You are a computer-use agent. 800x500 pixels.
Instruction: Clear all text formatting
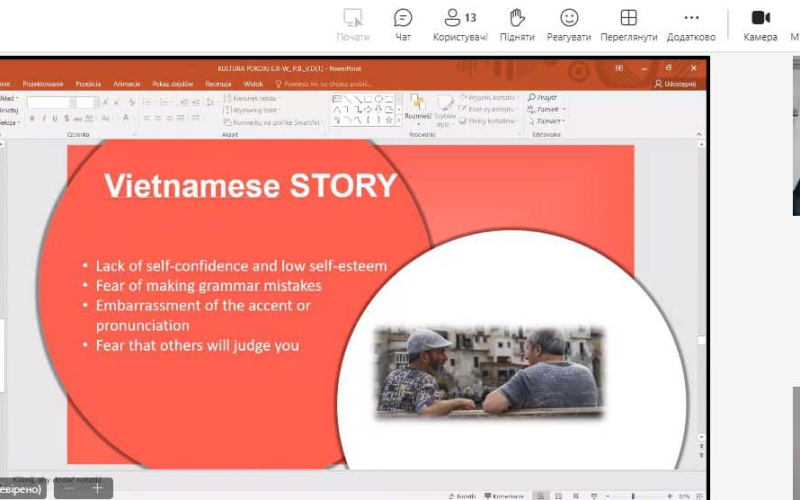pyautogui.click(x=132, y=103)
